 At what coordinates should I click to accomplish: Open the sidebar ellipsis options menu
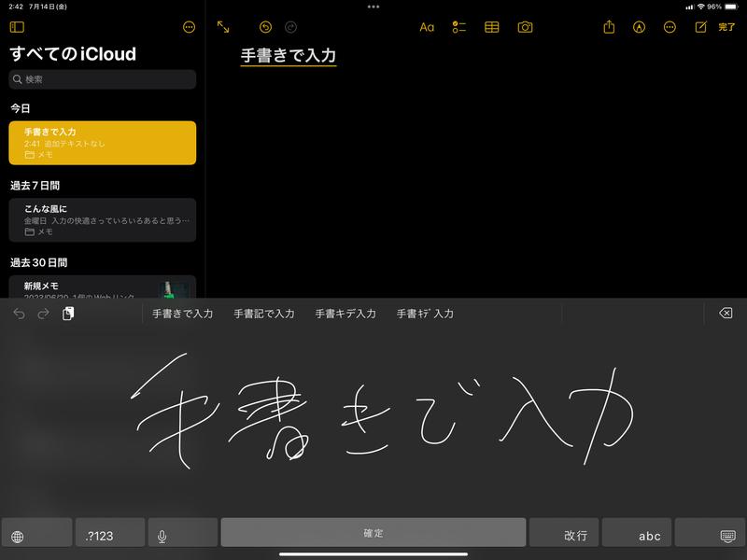(x=189, y=28)
